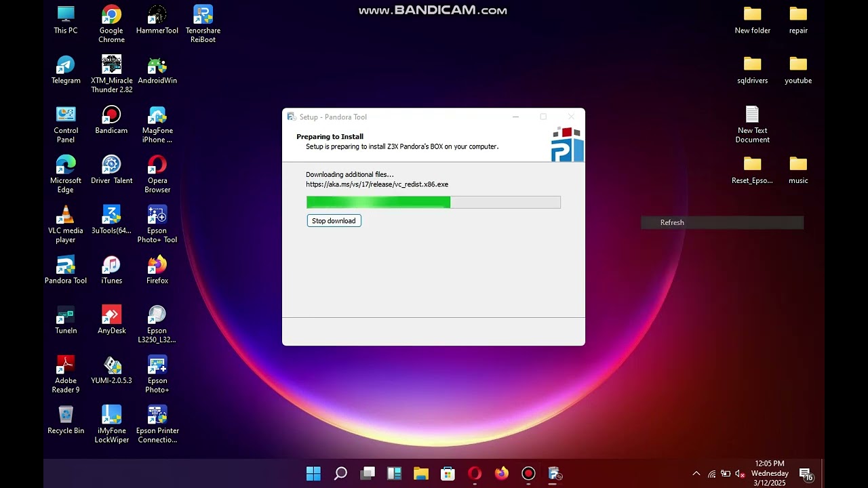Launch iTunes desktop shortcut
Viewport: 868px width, 488px height.
(111, 270)
